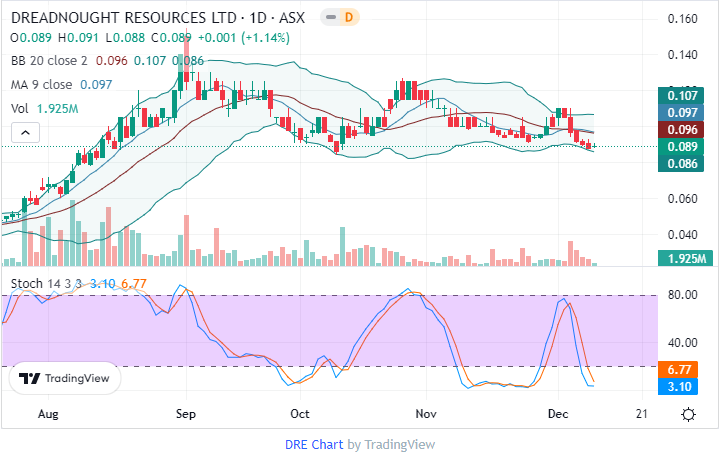Open the DRE Chart link
723x458 pixels.
[314, 444]
